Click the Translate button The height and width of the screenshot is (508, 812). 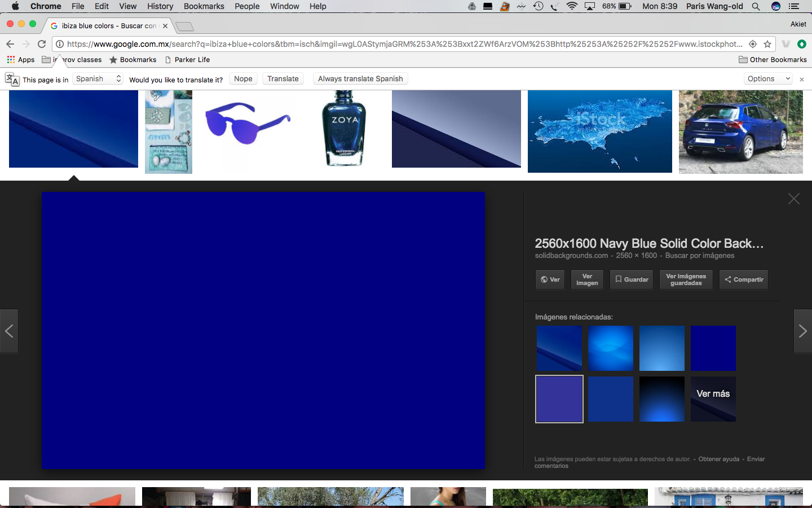pyautogui.click(x=283, y=79)
